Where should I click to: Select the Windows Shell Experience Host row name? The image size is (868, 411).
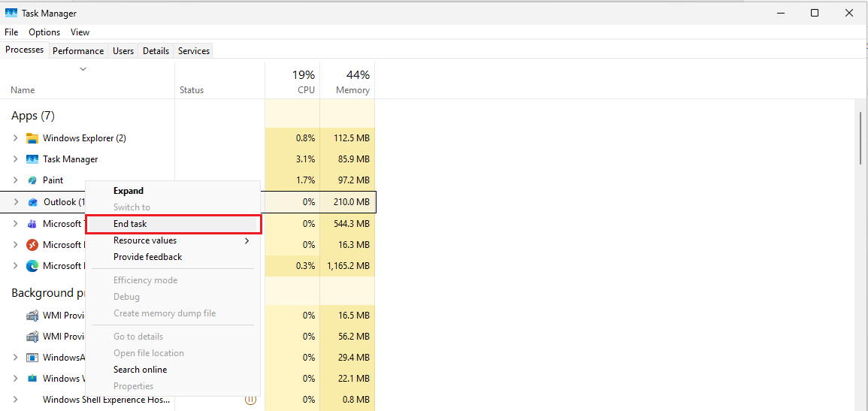[x=106, y=400]
